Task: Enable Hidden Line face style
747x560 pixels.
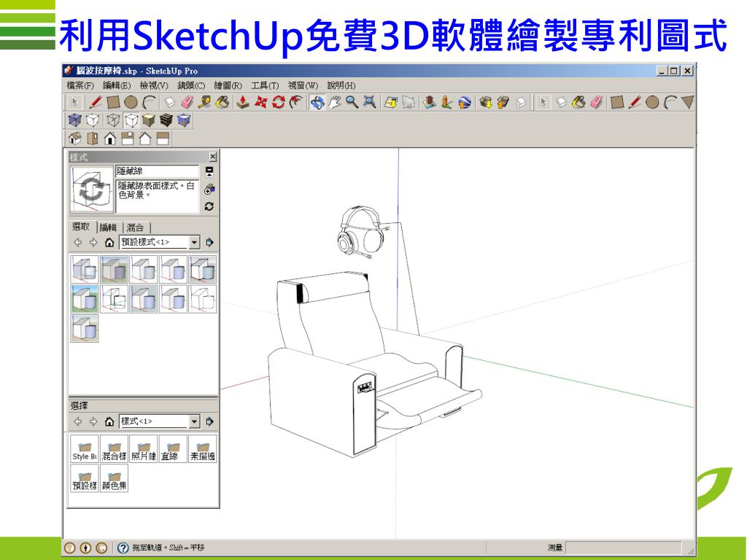Action: point(131,120)
